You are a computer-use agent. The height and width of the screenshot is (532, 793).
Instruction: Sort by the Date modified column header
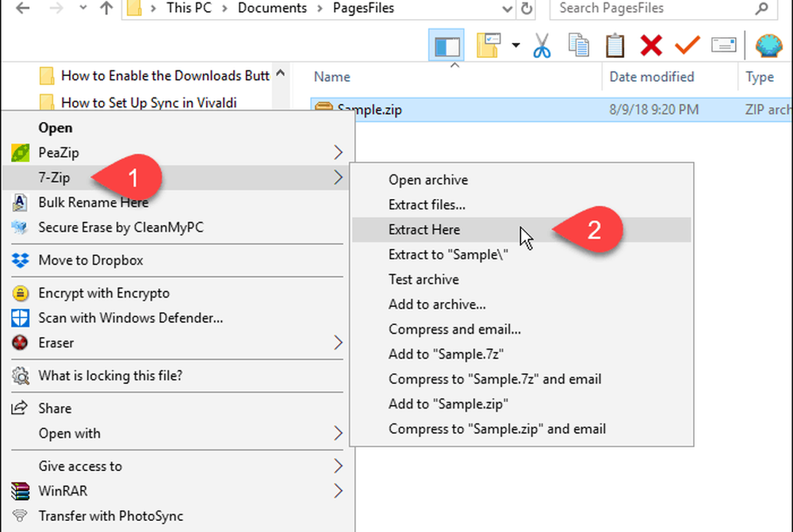[652, 77]
